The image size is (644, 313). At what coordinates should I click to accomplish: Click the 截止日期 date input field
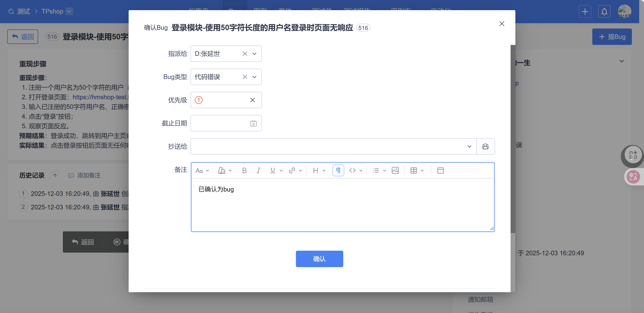point(226,123)
